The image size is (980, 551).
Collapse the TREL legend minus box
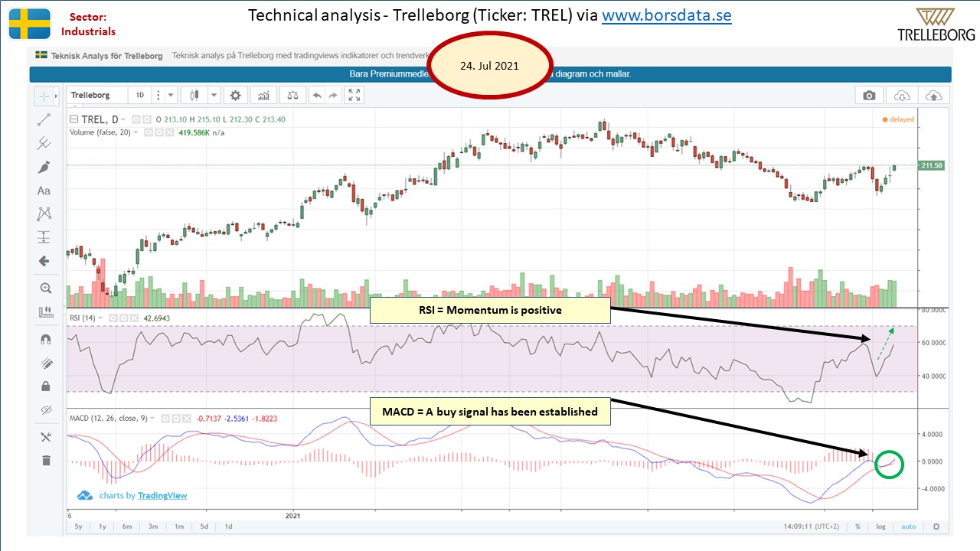coord(73,119)
